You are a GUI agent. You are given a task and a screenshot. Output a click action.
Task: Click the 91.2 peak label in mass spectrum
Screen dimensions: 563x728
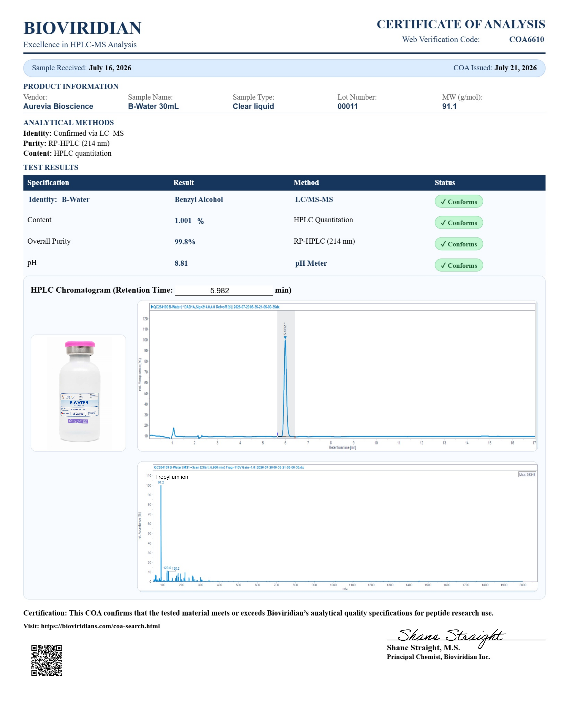click(161, 482)
